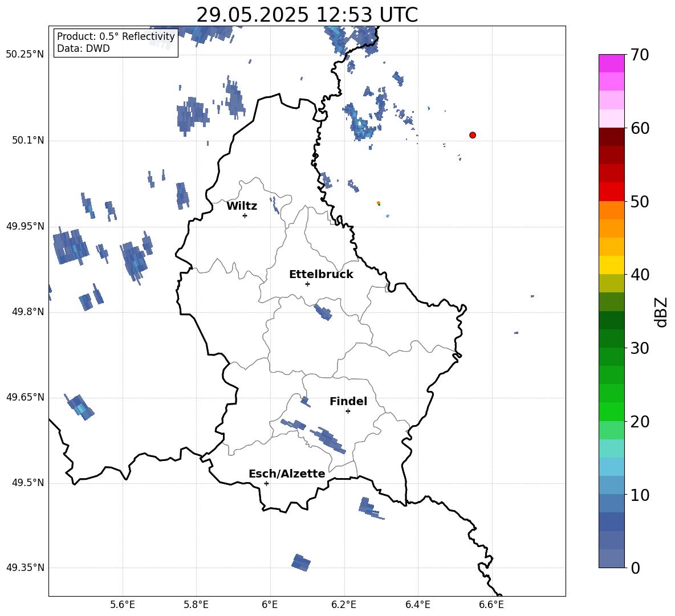This screenshot has width=675, height=616.
Task: Click the Wiltz station label
Action: click(x=242, y=206)
